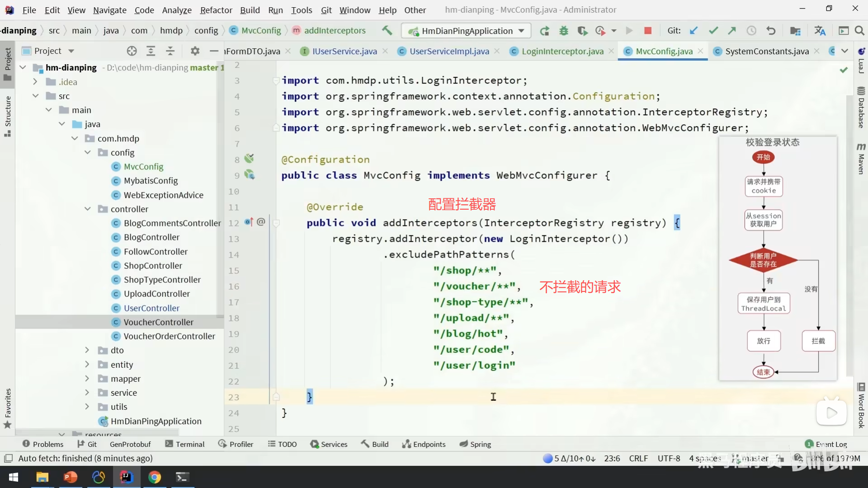Select UserController in the project tree
This screenshot has height=488, width=868.
[151, 308]
